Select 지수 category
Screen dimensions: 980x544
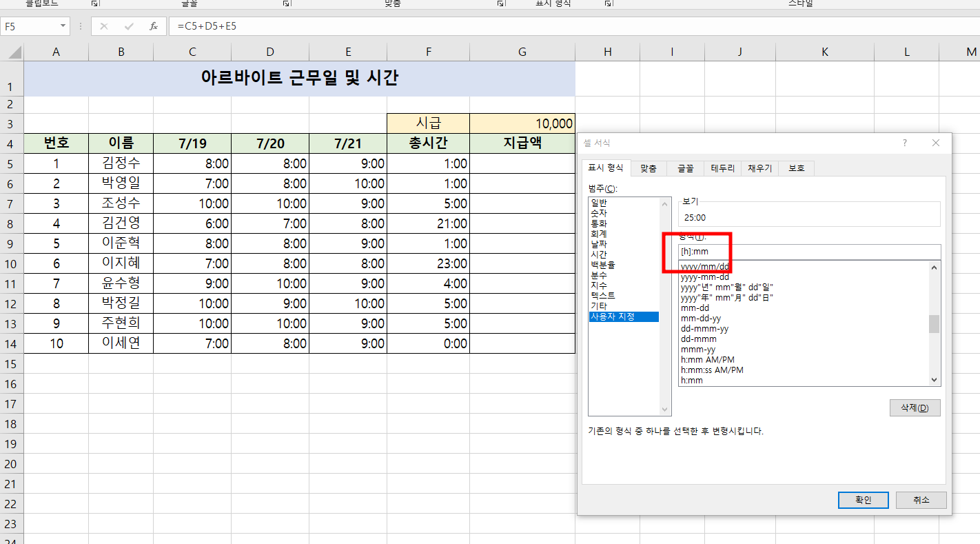pos(624,285)
